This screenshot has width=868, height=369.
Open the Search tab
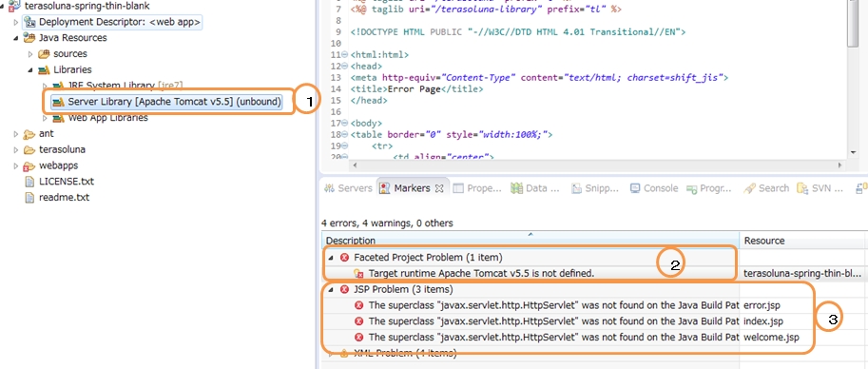point(766,188)
